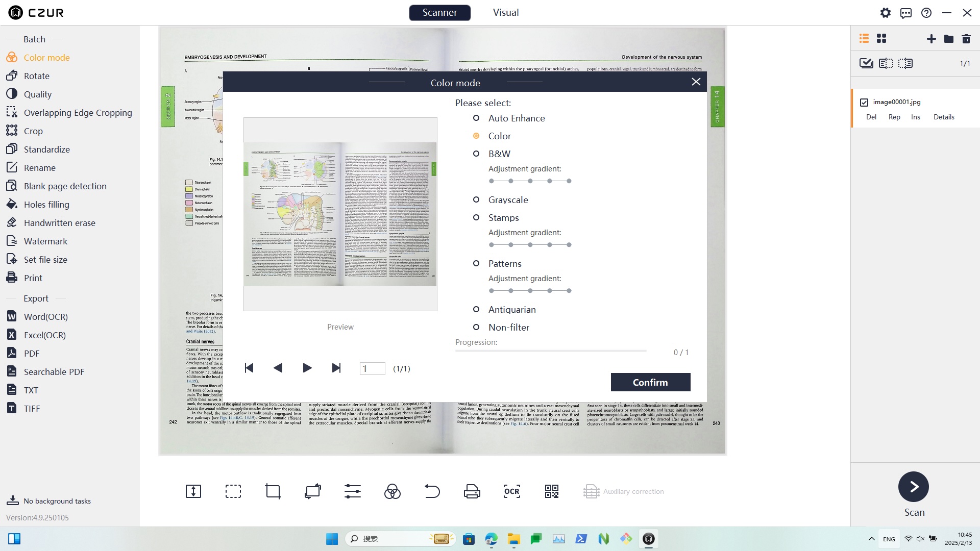Click the Watermark tool
Image resolution: width=980 pixels, height=551 pixels.
[45, 241]
